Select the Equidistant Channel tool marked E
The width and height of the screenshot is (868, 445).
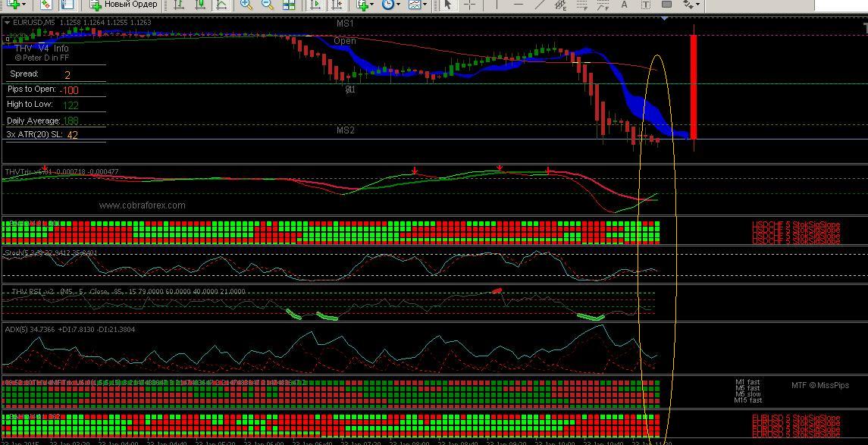click(561, 5)
